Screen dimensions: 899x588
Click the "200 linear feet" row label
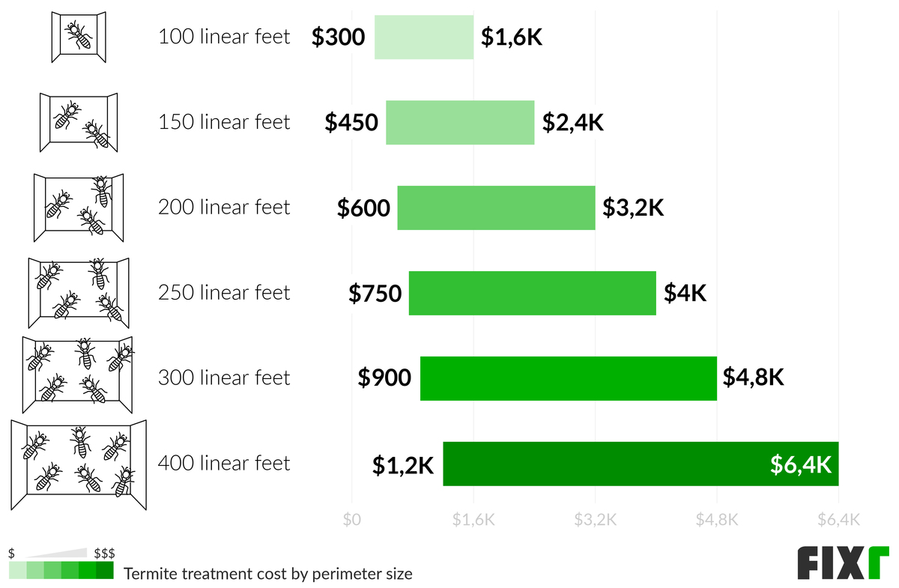[x=223, y=207]
